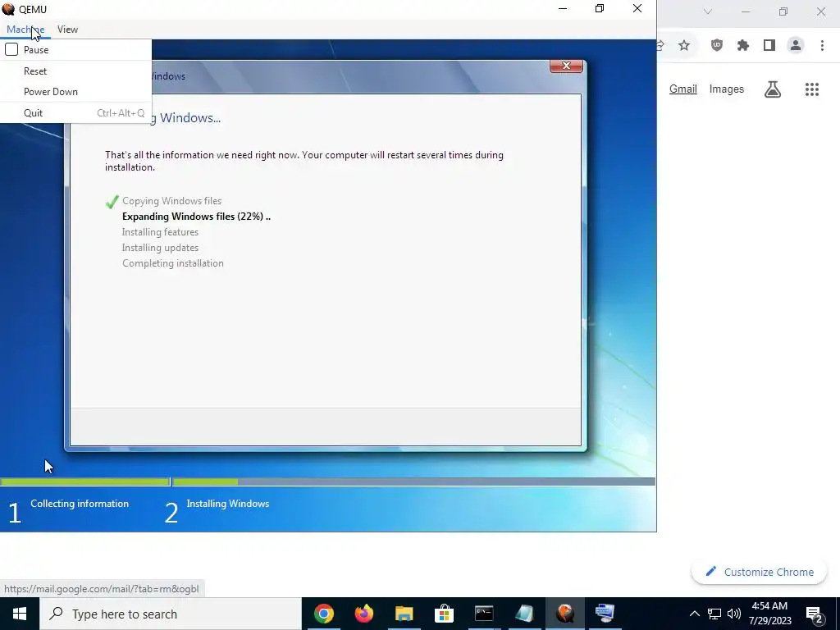The image size is (840, 630).
Task: Open the notepad-like taskbar icon
Action: point(524,614)
